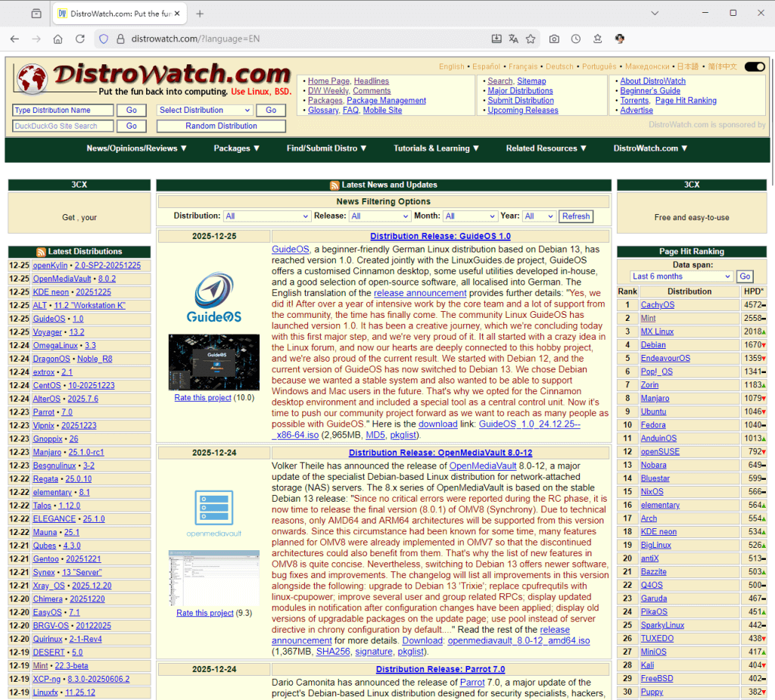Click openKylin in Latest Distributions
This screenshot has width=775, height=700.
(x=50, y=266)
